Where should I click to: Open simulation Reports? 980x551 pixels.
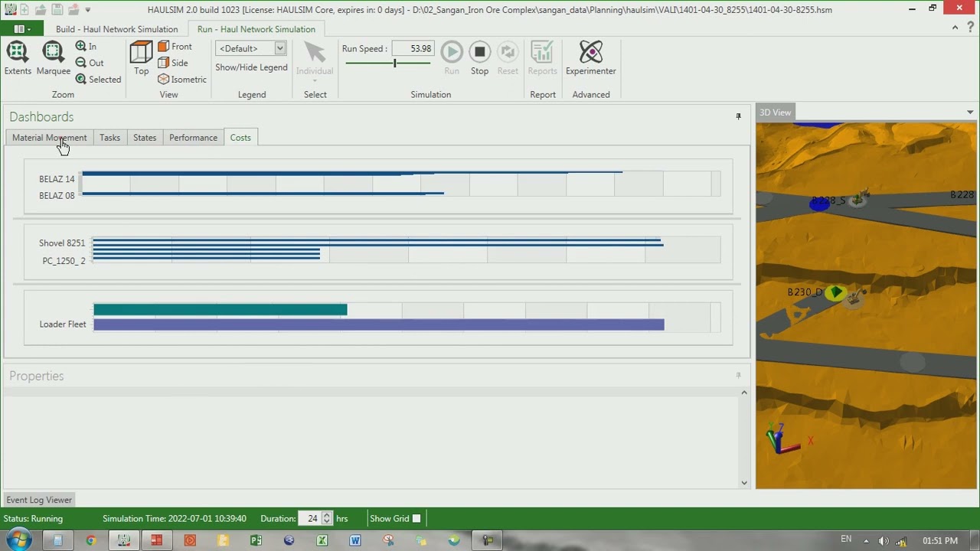pyautogui.click(x=542, y=59)
